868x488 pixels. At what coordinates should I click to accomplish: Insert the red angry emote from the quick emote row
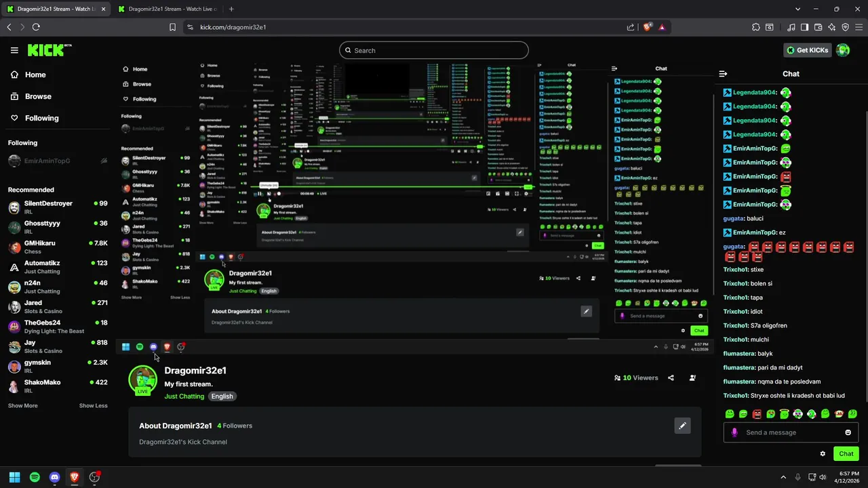pyautogui.click(x=757, y=413)
